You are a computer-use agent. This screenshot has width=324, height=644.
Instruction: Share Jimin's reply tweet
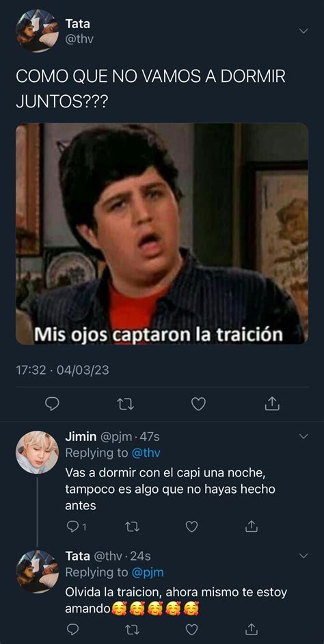click(x=252, y=526)
